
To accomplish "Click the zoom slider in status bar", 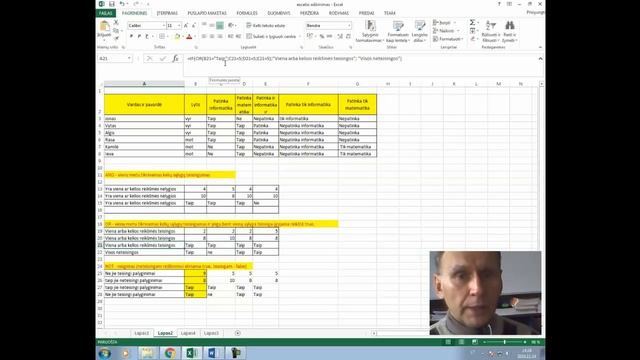I will 504,342.
